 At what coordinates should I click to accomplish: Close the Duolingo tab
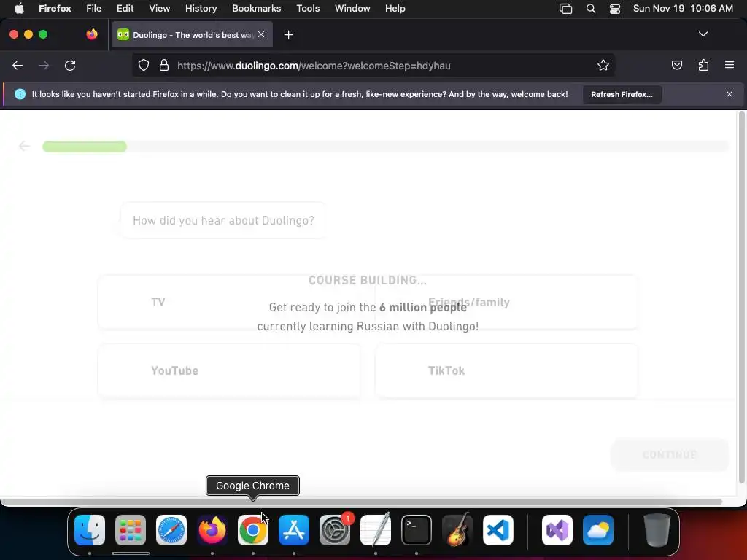(x=261, y=34)
